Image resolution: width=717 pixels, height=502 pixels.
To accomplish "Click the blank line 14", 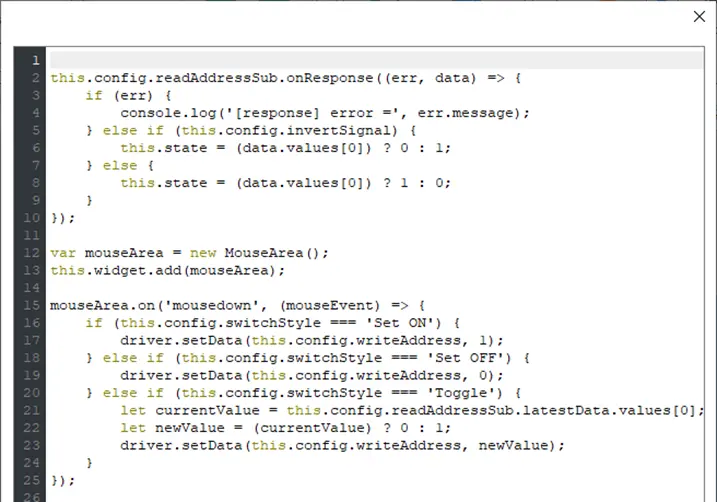I will (376, 288).
